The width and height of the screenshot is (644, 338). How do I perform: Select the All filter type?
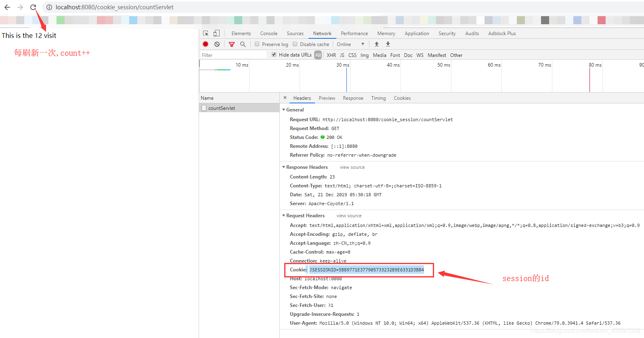318,55
